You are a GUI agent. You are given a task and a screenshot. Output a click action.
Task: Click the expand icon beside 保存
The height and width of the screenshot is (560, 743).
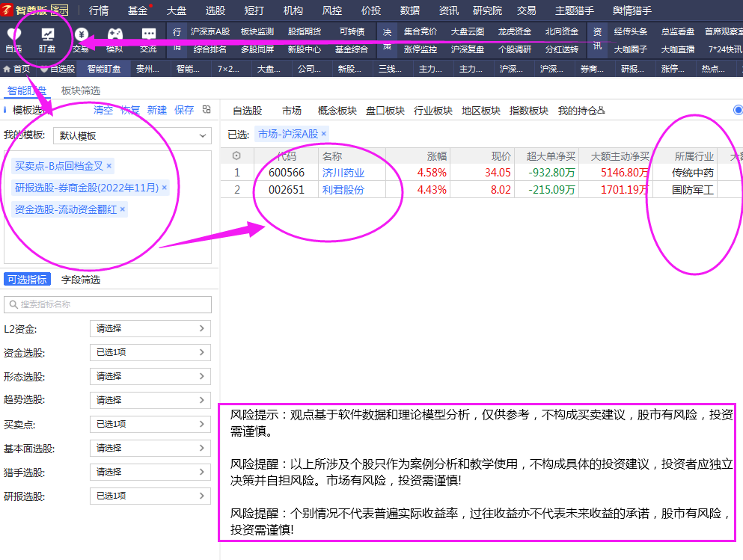207,109
